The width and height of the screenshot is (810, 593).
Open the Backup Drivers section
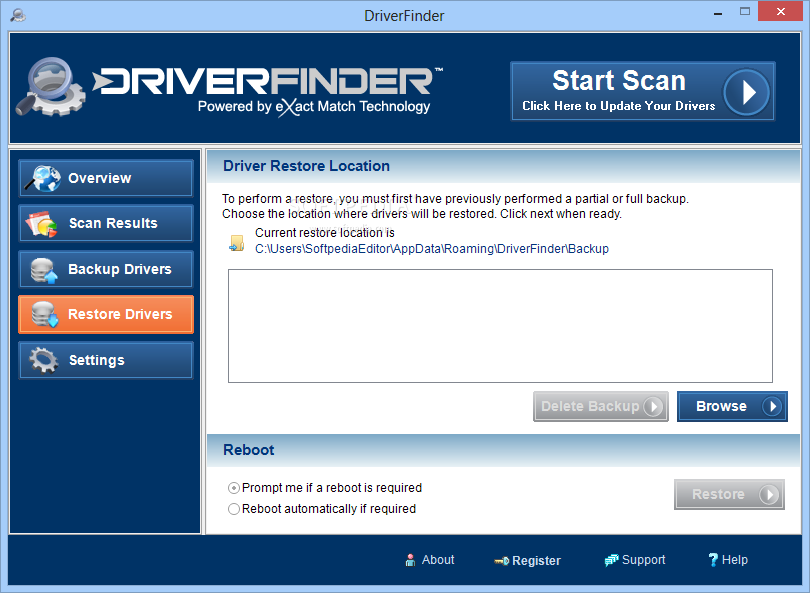(x=106, y=269)
